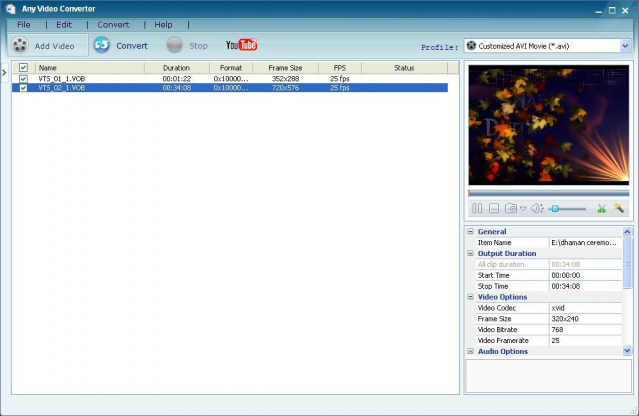
Task: Collapse the Output Duration section
Action: coord(470,253)
